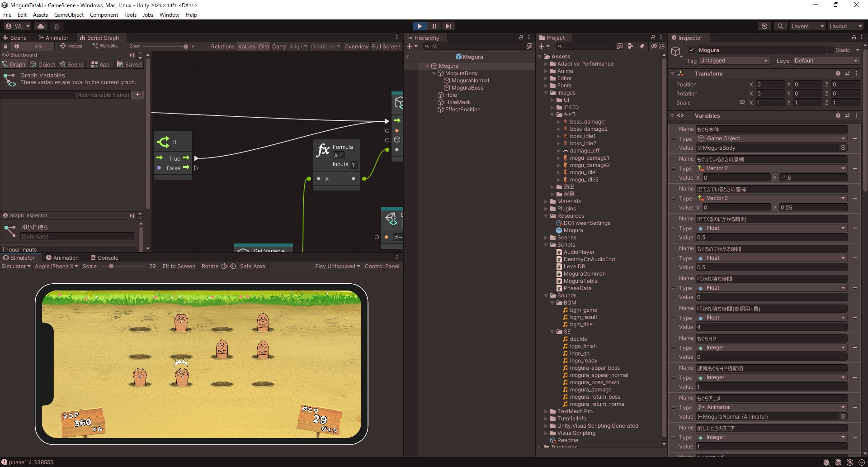Open Transform component preset settings icon
Image resolution: width=868 pixels, height=467 pixels.
pyautogui.click(x=847, y=73)
